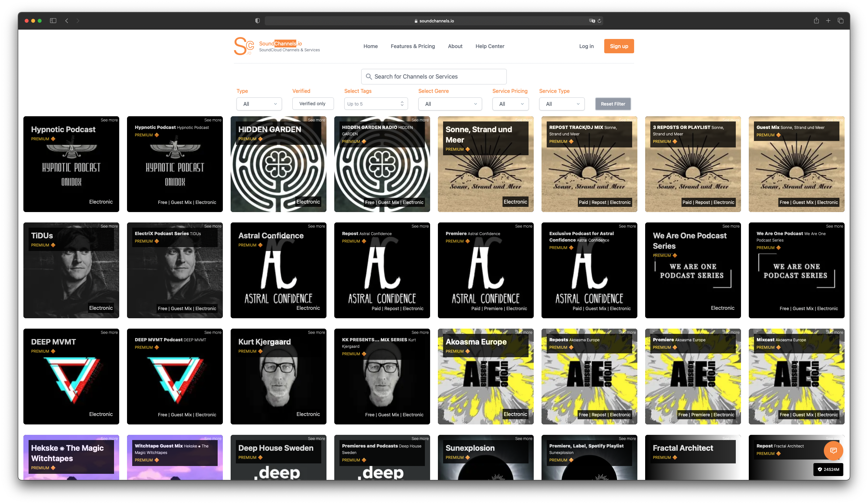Click premium diamond on DEEP MVMT channel card

point(53,351)
